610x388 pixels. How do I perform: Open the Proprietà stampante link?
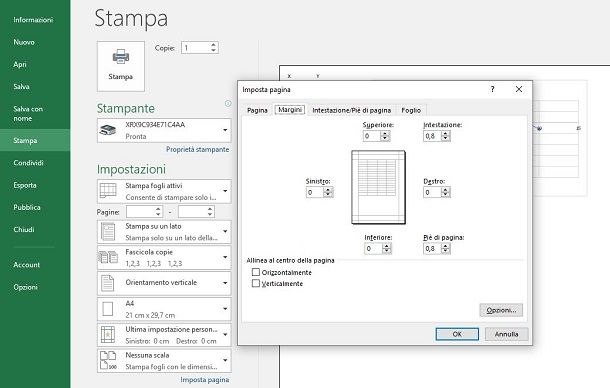pos(198,149)
